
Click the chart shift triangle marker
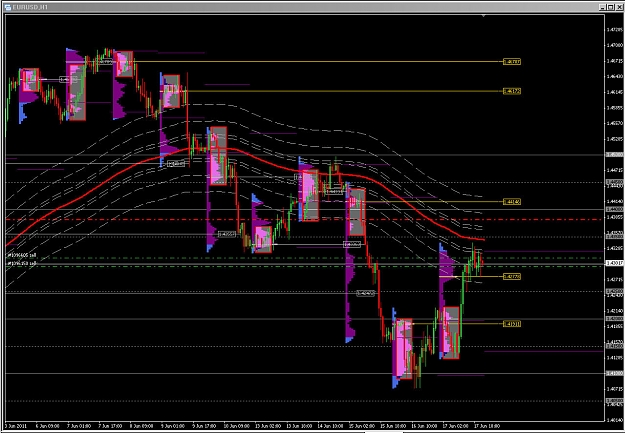point(483,16)
